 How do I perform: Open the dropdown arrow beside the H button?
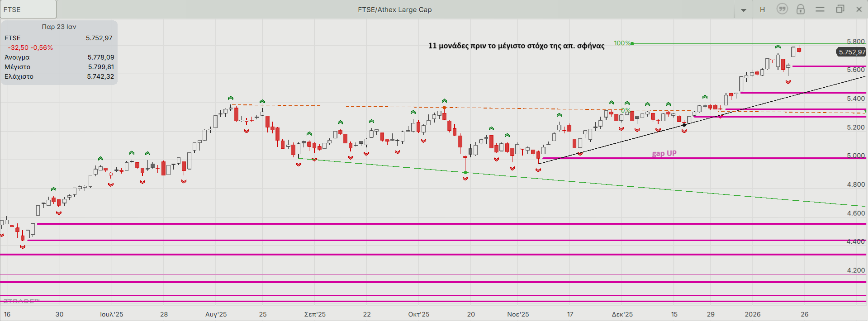[744, 10]
